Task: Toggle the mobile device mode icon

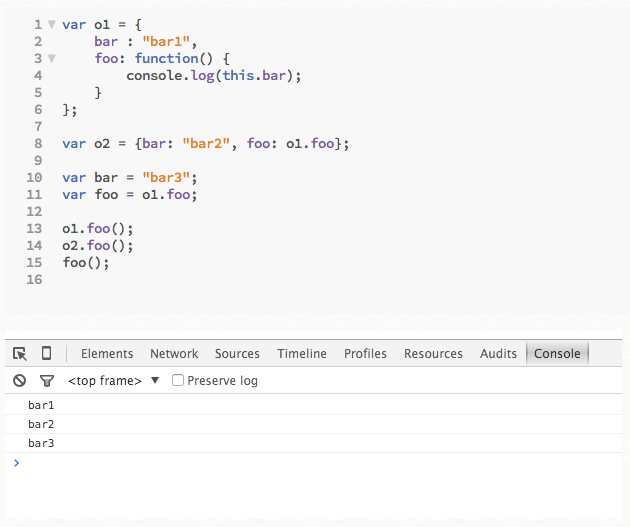Action: pos(47,353)
